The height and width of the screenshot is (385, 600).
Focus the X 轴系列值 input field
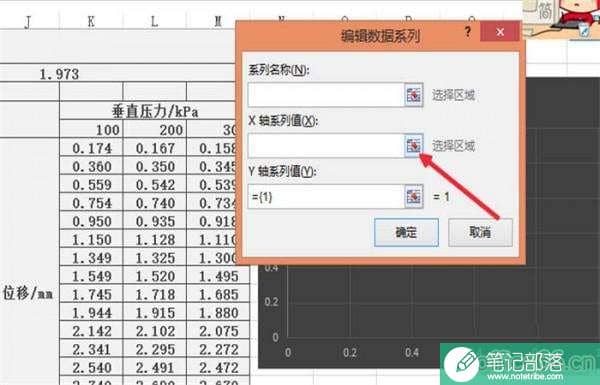(x=326, y=145)
